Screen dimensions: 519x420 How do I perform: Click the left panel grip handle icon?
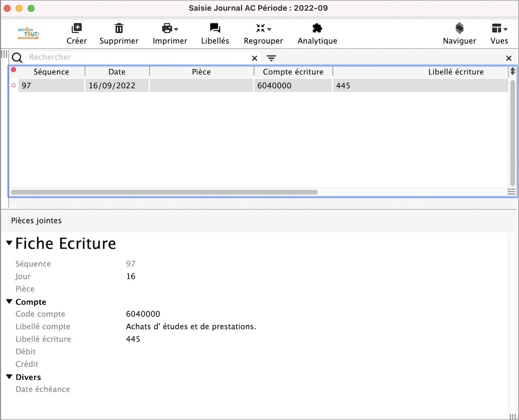4,54
